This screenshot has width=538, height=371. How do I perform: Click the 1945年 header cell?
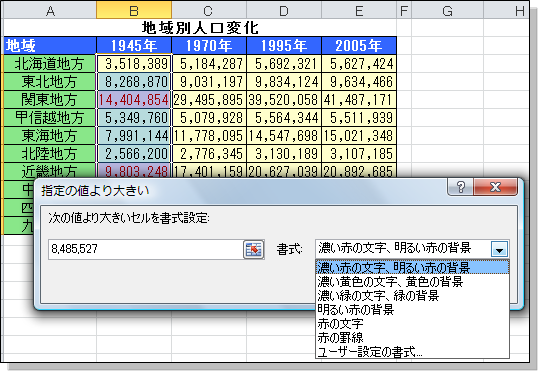pos(134,46)
